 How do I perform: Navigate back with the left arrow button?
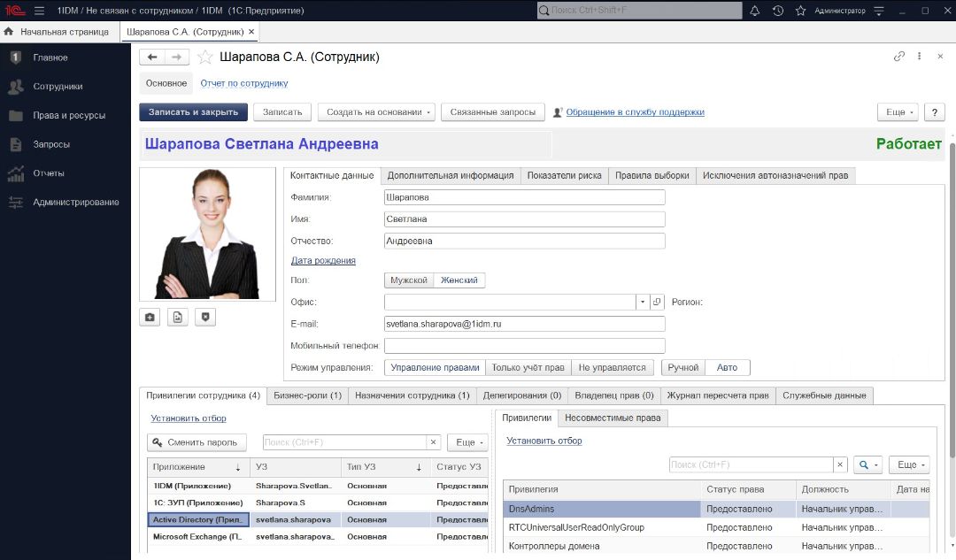click(152, 57)
